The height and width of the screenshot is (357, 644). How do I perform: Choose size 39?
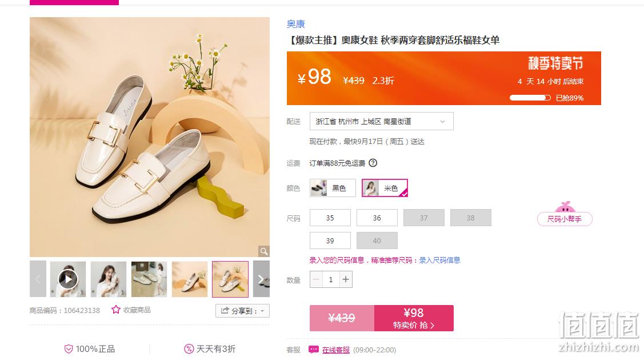[330, 240]
